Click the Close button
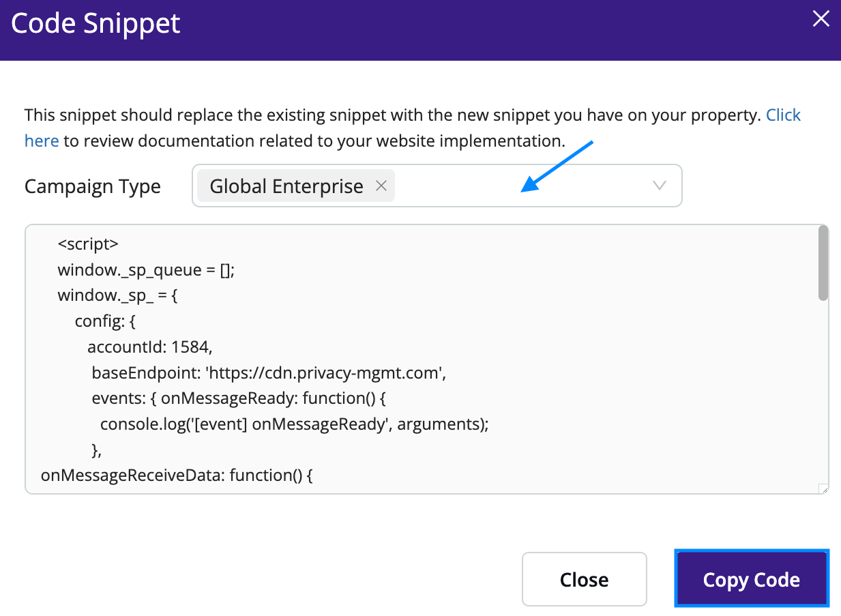 [x=584, y=579]
